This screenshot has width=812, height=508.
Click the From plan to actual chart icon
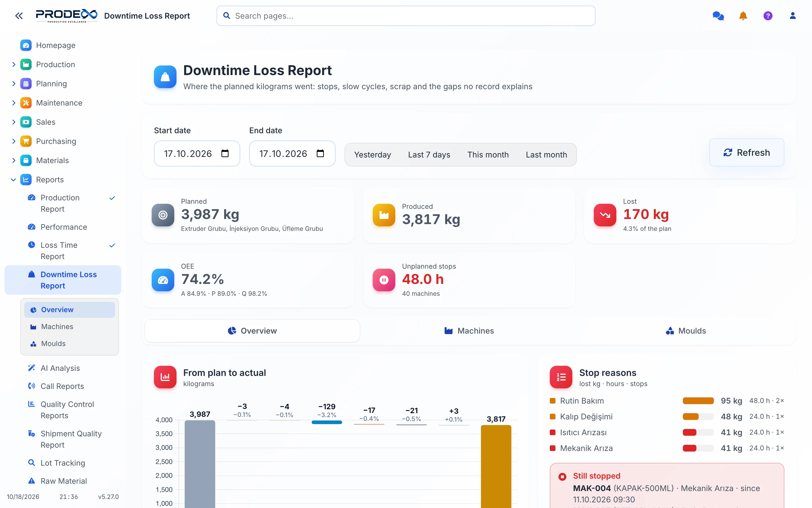point(165,377)
